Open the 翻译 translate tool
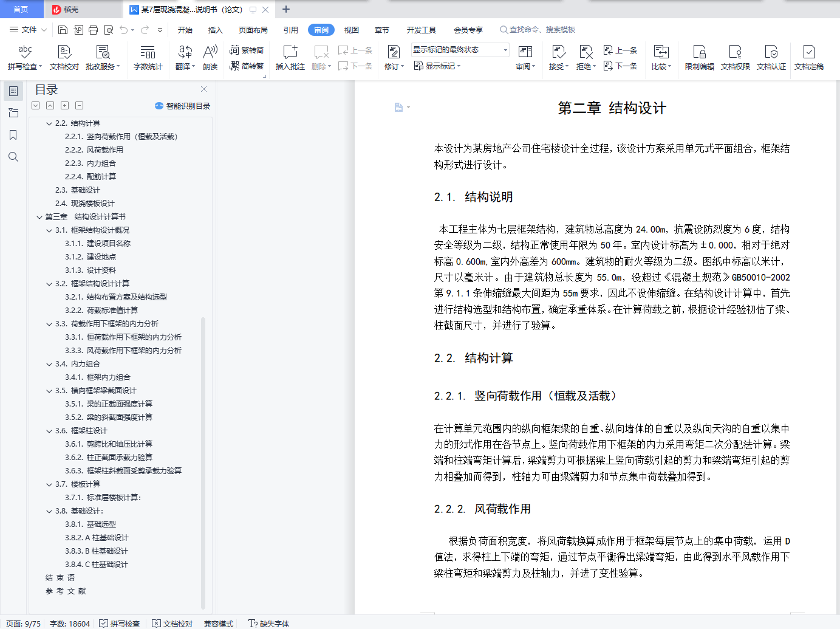Screen dimensions: 840x629 185,58
